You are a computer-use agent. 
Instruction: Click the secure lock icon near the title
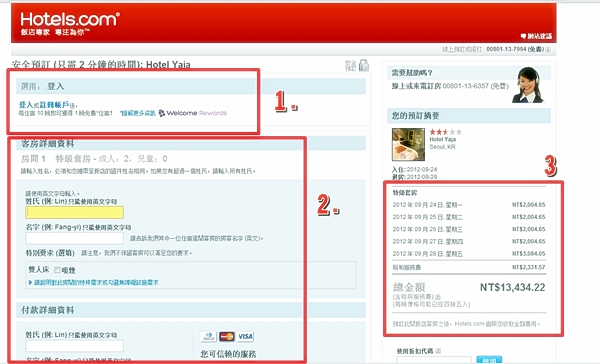pos(364,65)
